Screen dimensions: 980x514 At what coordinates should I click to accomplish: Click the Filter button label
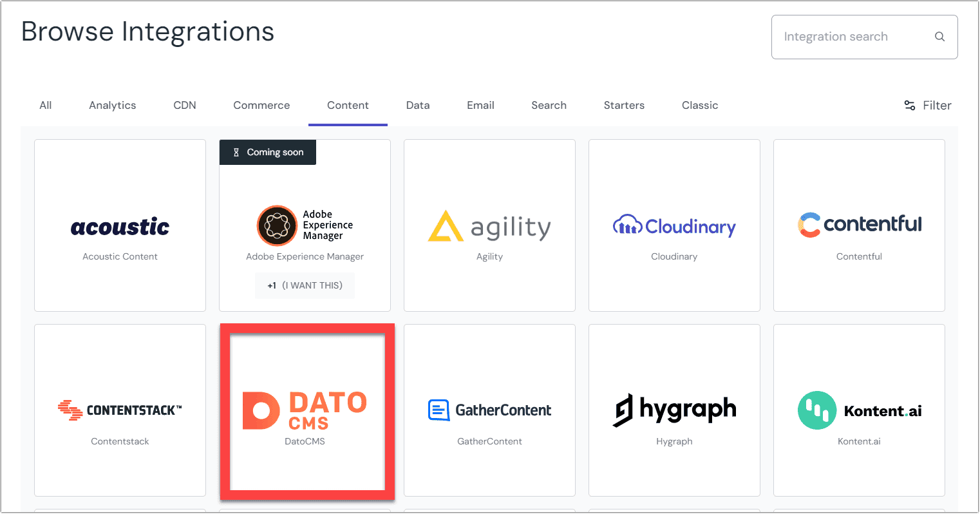[x=937, y=106]
